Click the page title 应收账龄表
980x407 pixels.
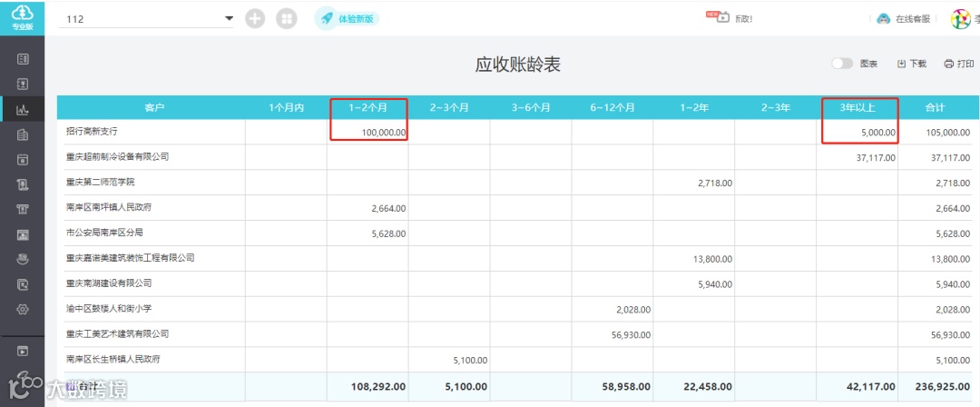(x=517, y=64)
